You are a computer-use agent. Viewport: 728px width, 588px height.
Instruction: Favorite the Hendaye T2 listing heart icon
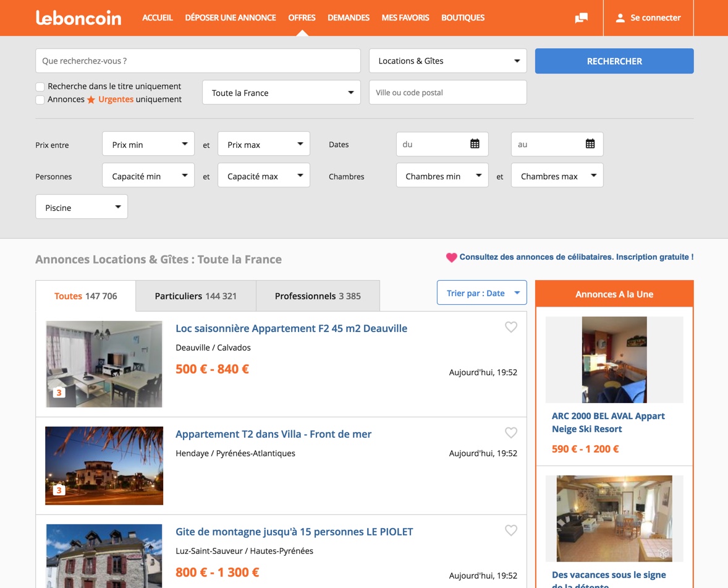click(511, 433)
